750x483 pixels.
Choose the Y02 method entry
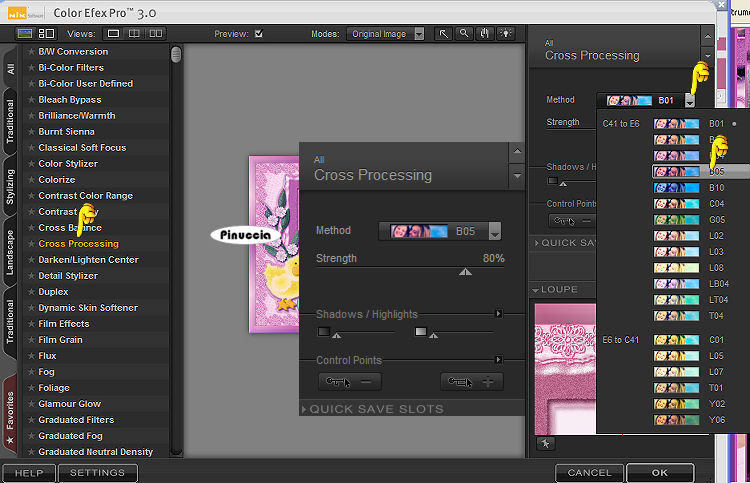pyautogui.click(x=717, y=404)
